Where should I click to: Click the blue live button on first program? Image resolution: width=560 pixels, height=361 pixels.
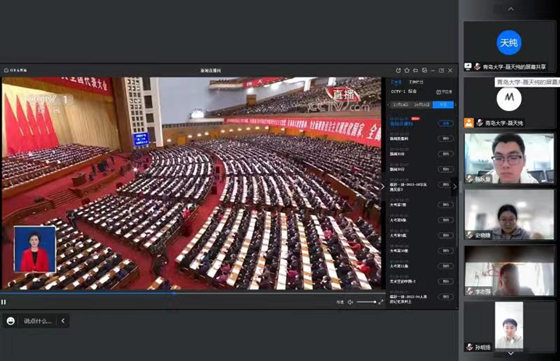(445, 123)
